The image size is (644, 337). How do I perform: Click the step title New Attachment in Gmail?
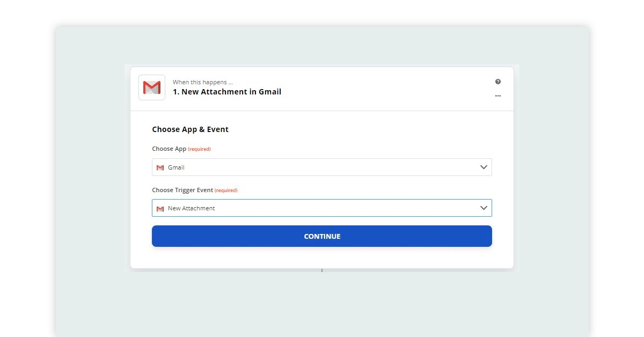coord(227,92)
